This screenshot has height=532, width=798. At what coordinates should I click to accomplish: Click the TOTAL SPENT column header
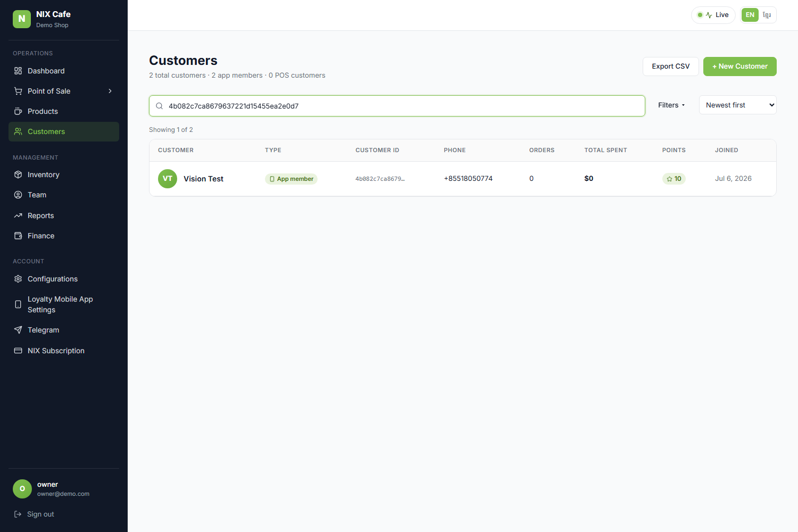pyautogui.click(x=605, y=151)
